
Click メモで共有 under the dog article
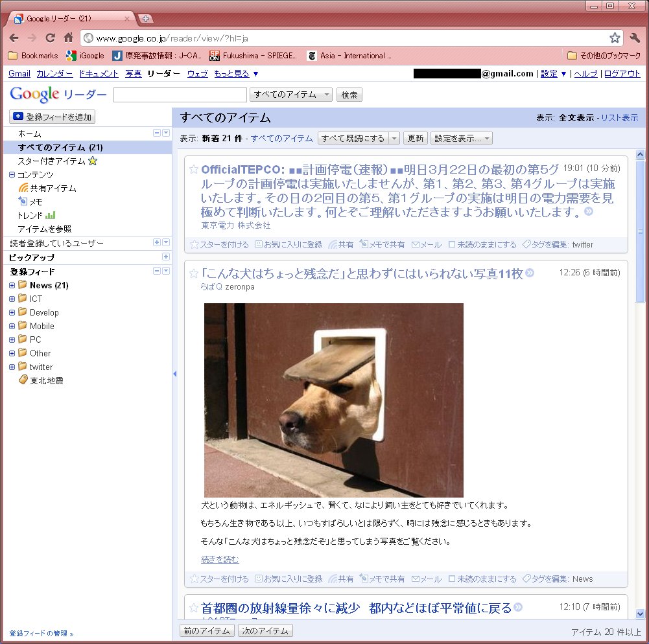click(382, 579)
